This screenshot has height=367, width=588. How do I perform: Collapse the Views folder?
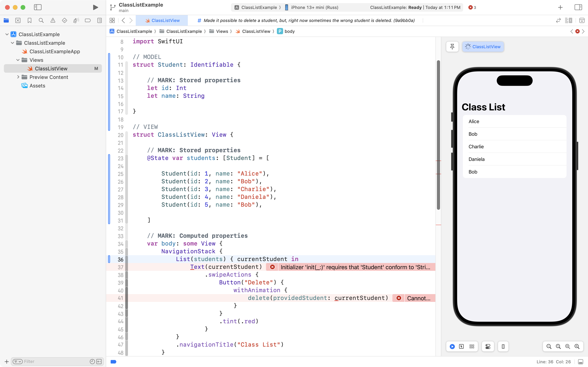[18, 60]
